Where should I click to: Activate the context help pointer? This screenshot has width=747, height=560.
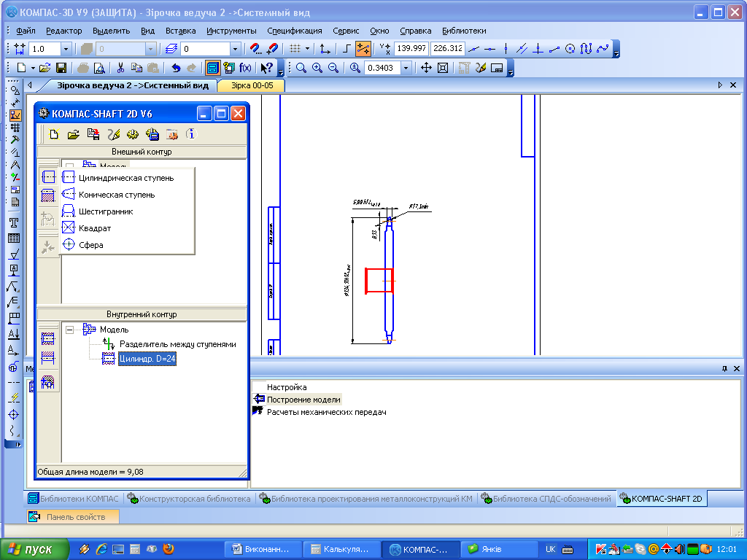[267, 68]
